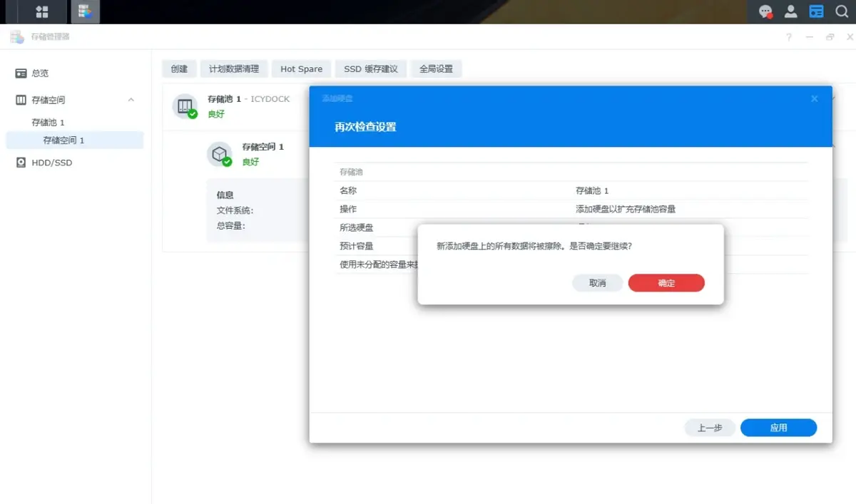Click the 存储池 1 value in settings table
Screen dimensions: 856x504
click(592, 191)
